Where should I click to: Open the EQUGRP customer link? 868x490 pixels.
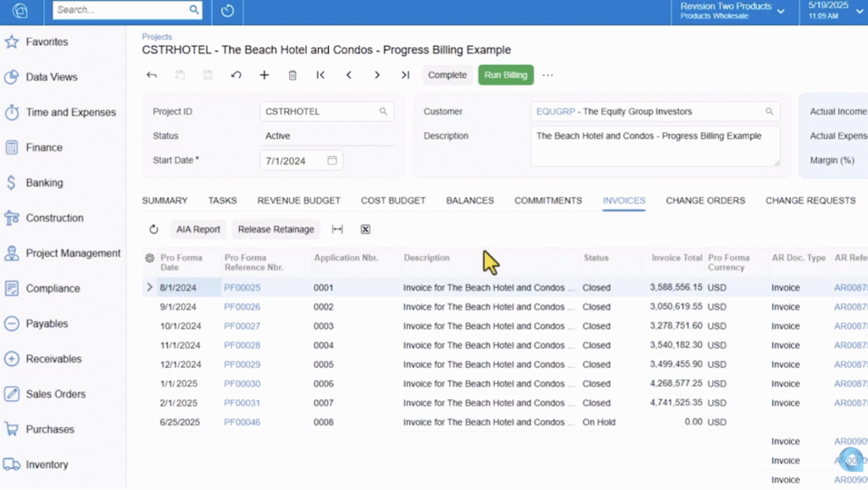pos(555,111)
